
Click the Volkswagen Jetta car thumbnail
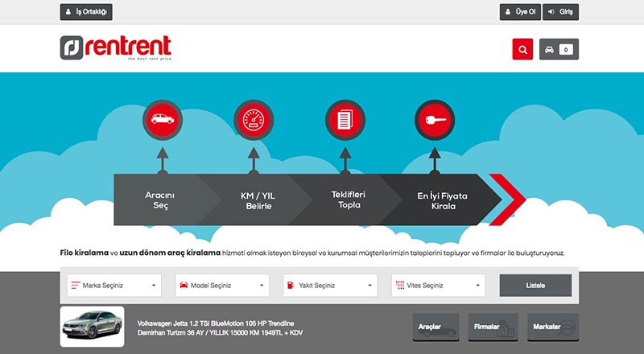tap(92, 326)
